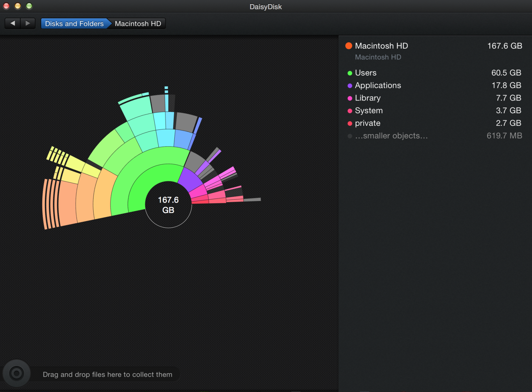532x392 pixels.
Task: Select the Applications folder row
Action: click(x=435, y=86)
